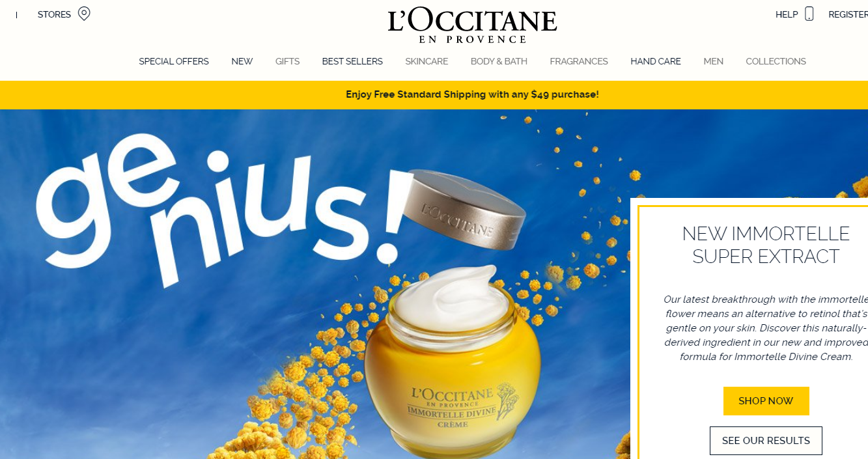This screenshot has width=868, height=459.
Task: Open the Men category menu
Action: (713, 61)
